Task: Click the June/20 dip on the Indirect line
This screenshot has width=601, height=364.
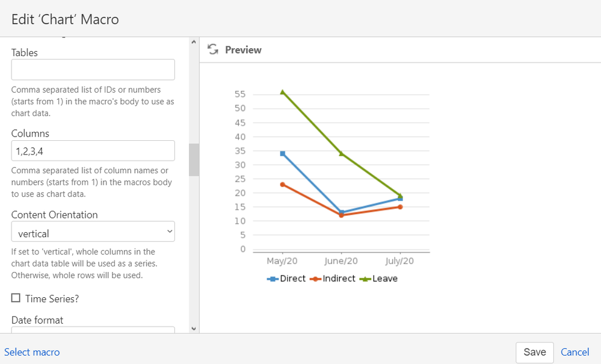Action: (341, 215)
